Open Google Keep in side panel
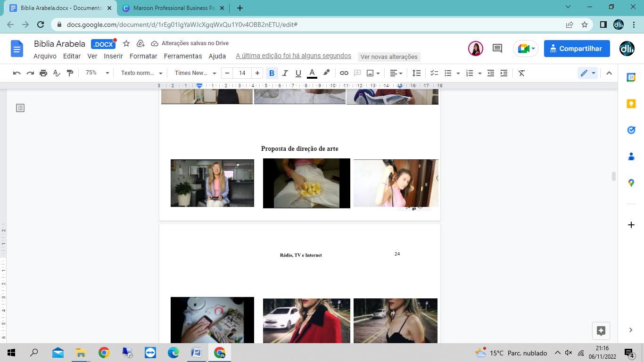644x362 pixels. point(631,104)
